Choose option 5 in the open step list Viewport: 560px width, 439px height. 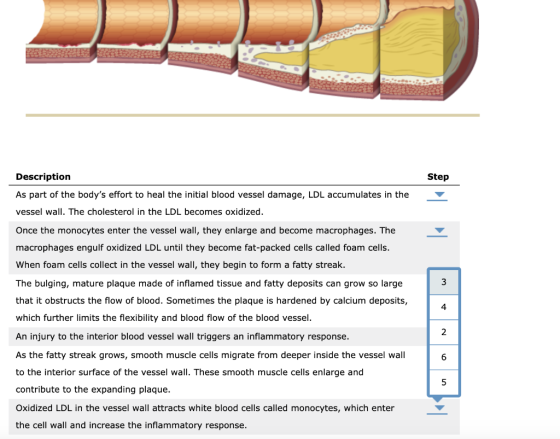pos(444,382)
